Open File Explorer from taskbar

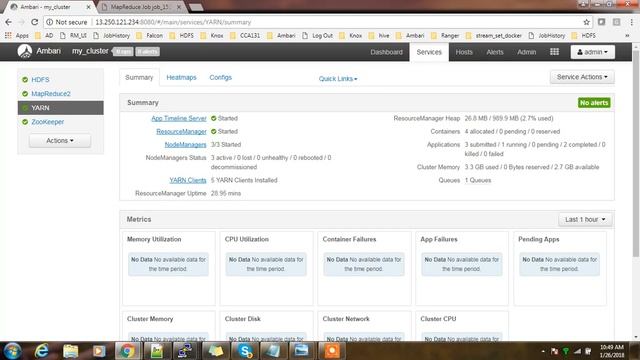tap(71, 351)
